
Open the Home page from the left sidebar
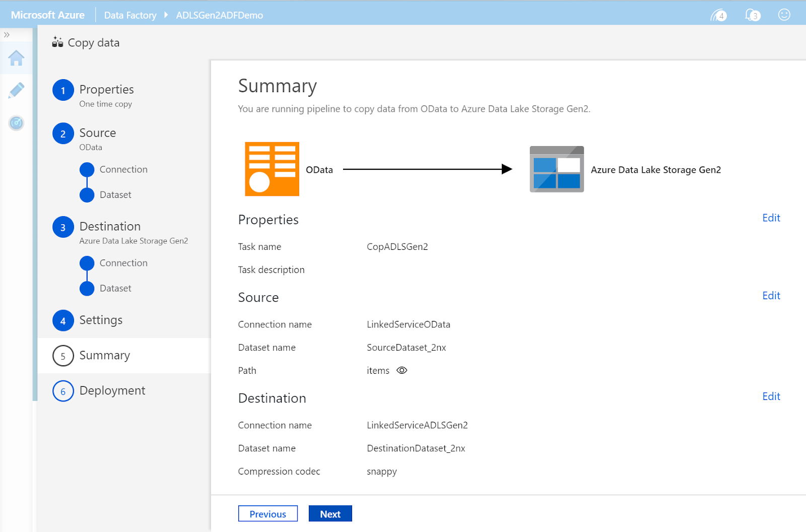(16, 58)
